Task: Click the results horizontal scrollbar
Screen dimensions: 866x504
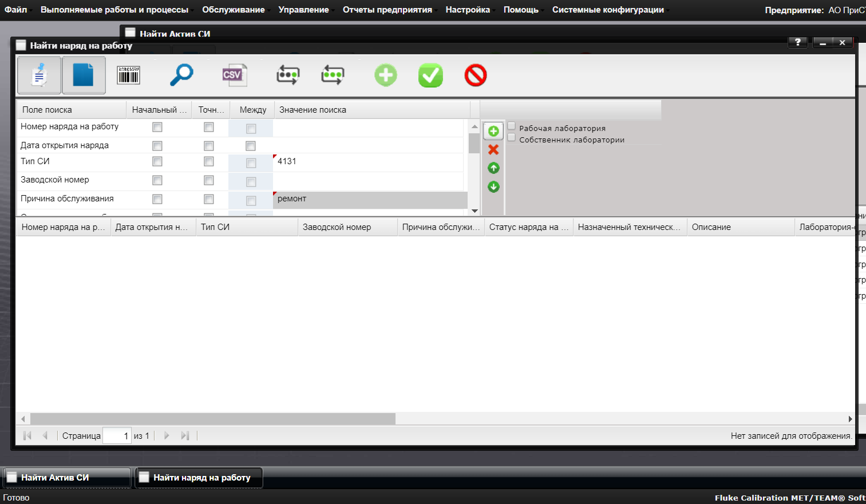Action: tap(212, 419)
